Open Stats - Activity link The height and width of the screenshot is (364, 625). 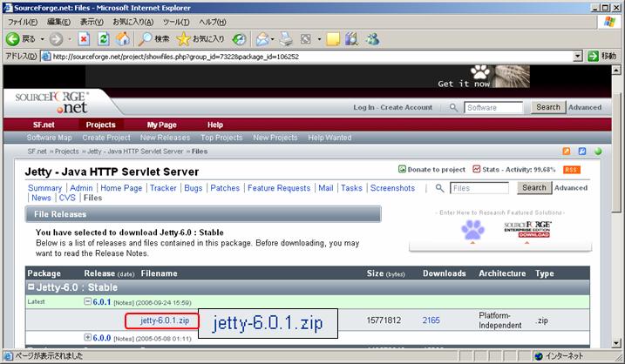click(x=513, y=169)
